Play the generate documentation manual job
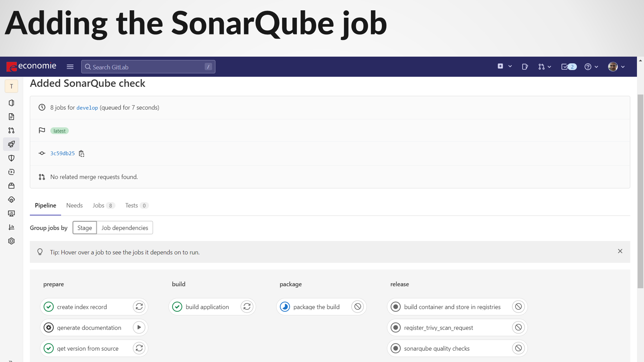 tap(139, 328)
